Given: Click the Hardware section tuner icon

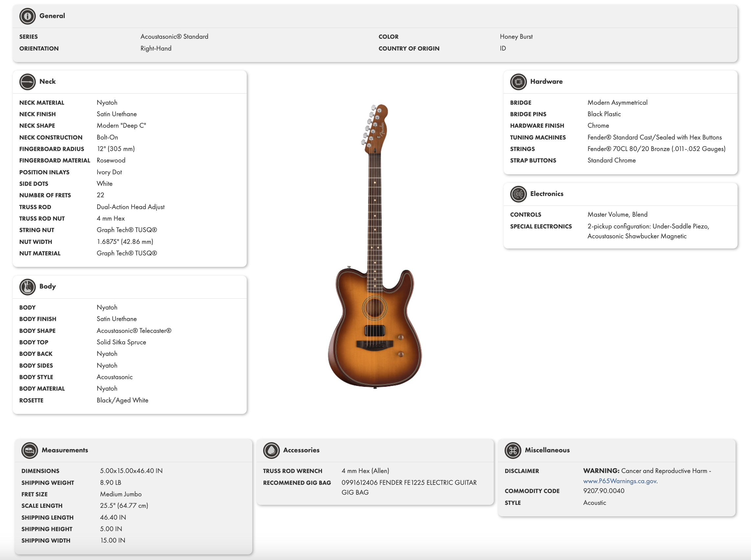Looking at the screenshot, I should coord(519,81).
